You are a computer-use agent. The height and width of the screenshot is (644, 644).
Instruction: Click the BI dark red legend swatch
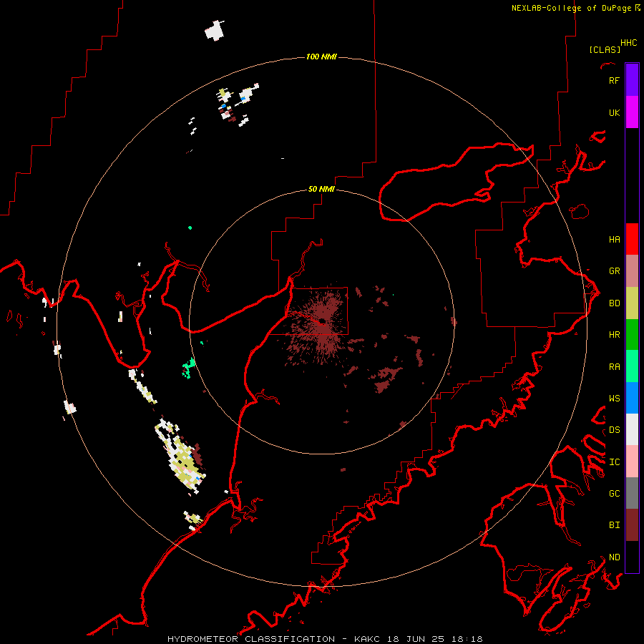(632, 525)
